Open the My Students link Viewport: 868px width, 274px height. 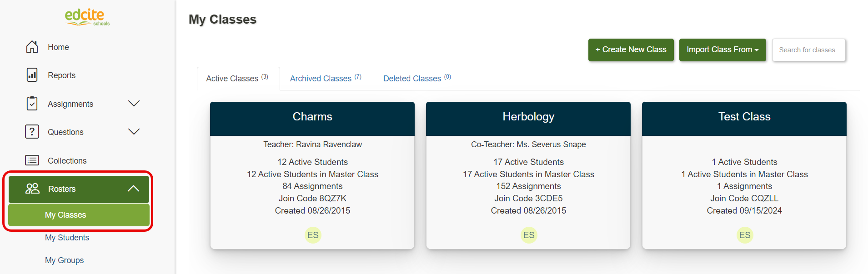[x=67, y=238]
